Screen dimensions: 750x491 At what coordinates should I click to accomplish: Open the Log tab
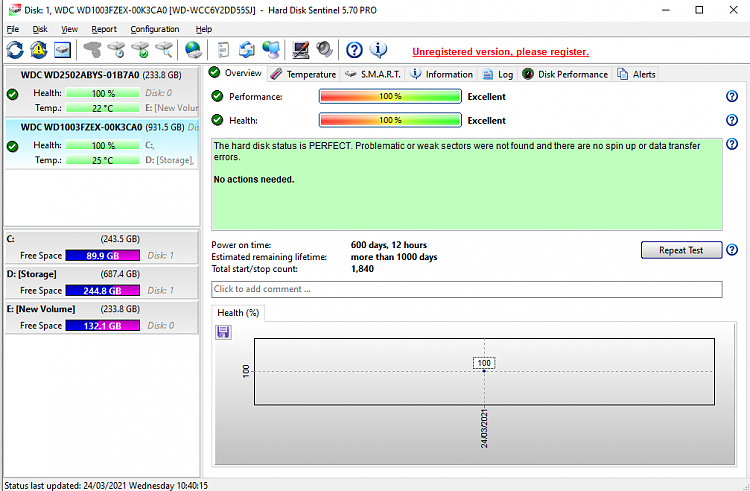pyautogui.click(x=498, y=74)
